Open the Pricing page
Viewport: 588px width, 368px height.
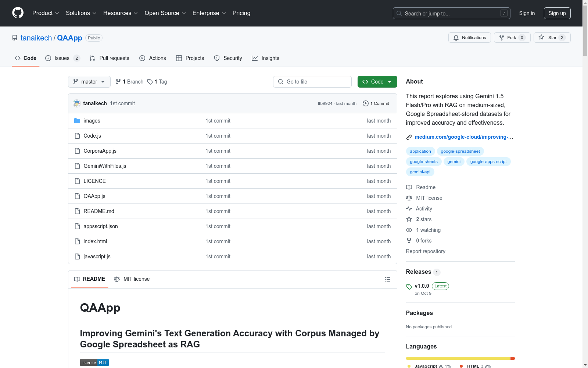click(x=241, y=13)
